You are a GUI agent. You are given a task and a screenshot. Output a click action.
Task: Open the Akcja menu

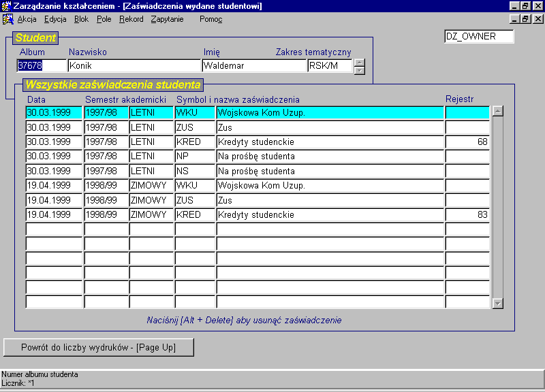tap(27, 19)
